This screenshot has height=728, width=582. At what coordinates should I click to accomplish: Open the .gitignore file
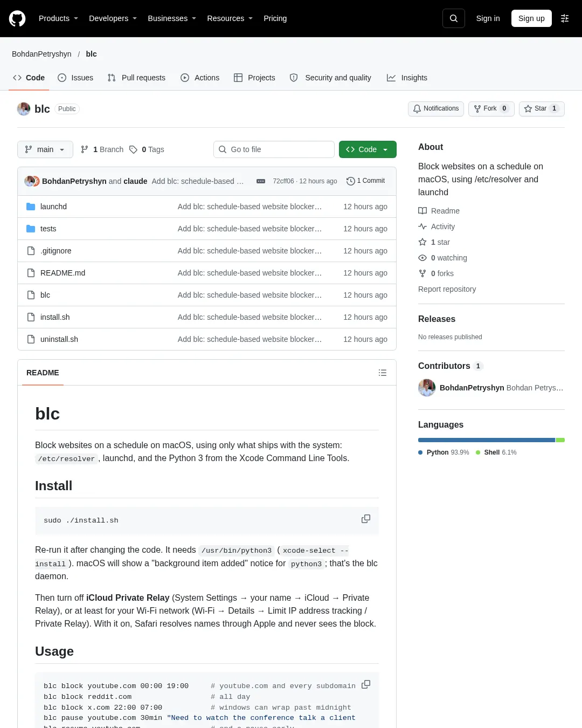[x=56, y=251]
